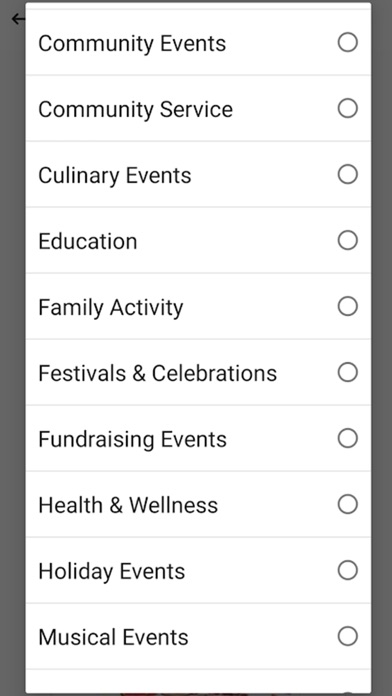The width and height of the screenshot is (392, 696).
Task: Tap the Education category text
Action: [x=87, y=241]
